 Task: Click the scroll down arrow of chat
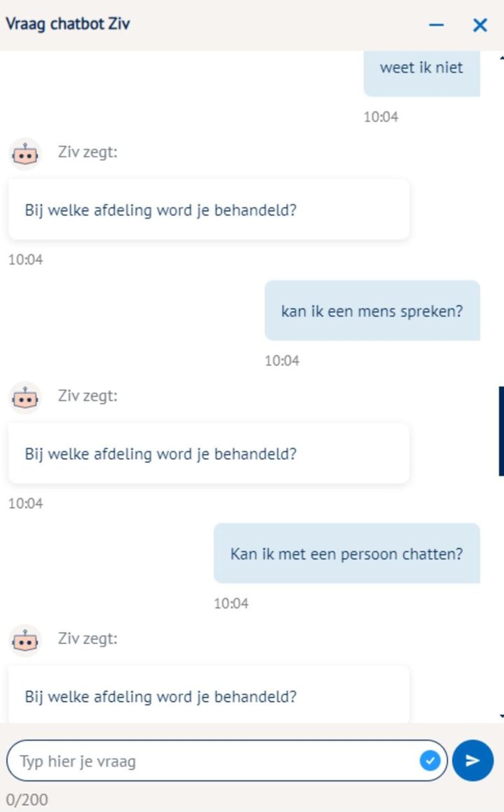pyautogui.click(x=501, y=716)
